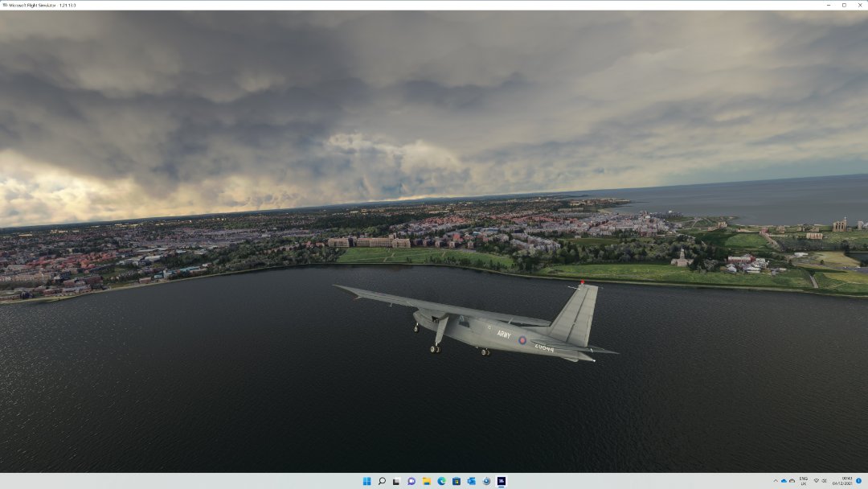Close the Flight Simulator window
The image size is (868, 489).
[860, 5]
